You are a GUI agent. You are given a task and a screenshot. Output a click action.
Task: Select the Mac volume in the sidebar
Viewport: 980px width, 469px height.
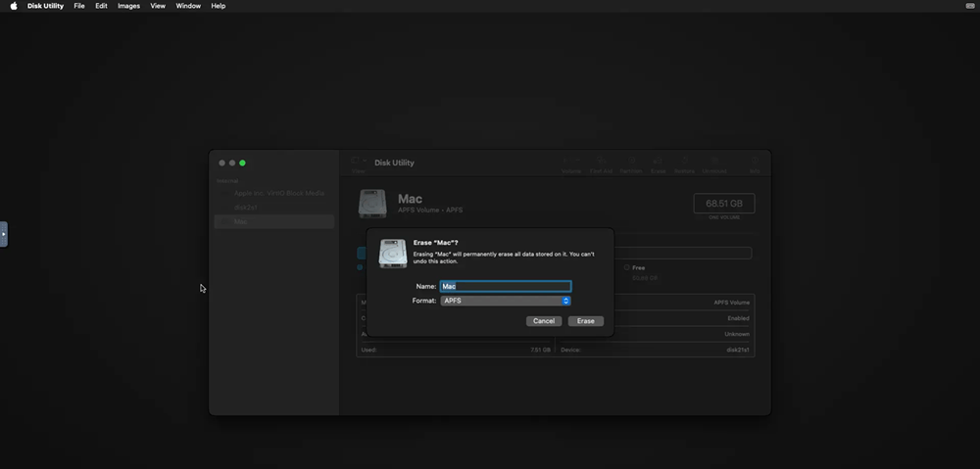click(241, 222)
